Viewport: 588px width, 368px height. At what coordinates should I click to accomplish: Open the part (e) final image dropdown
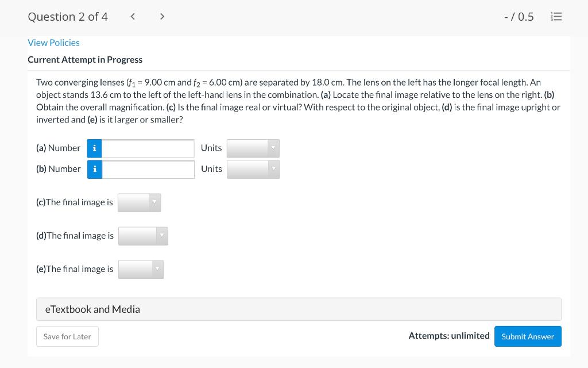point(141,270)
